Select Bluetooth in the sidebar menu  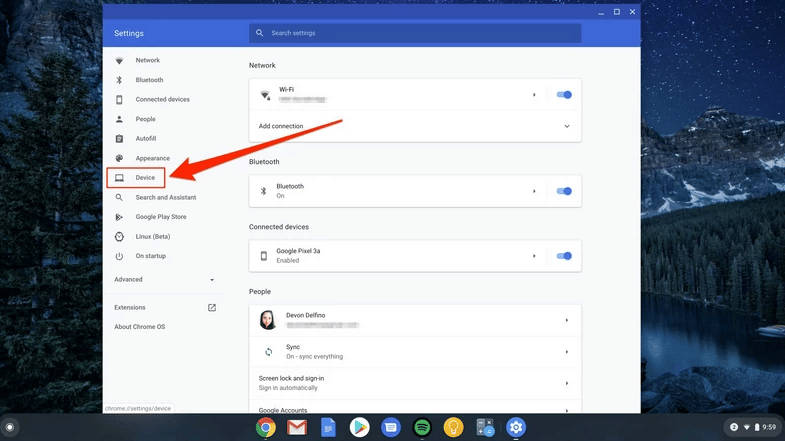[x=149, y=80]
